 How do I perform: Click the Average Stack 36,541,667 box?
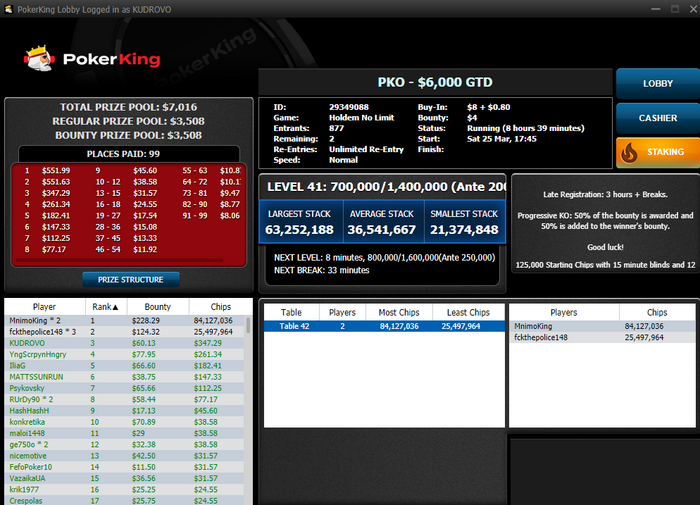coord(383,222)
